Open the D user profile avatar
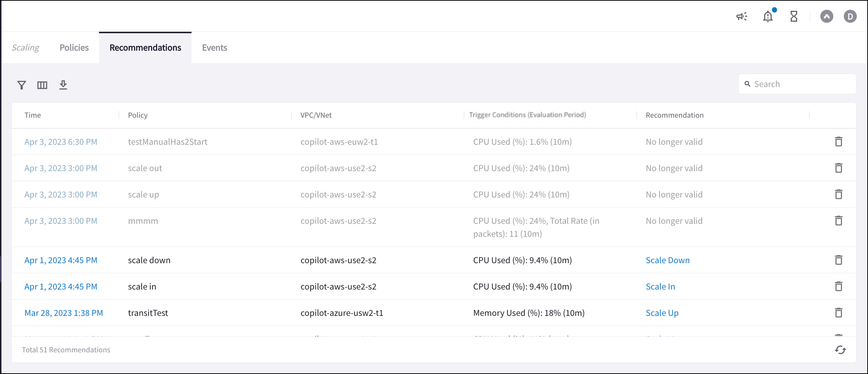The height and width of the screenshot is (374, 868). pyautogui.click(x=850, y=16)
